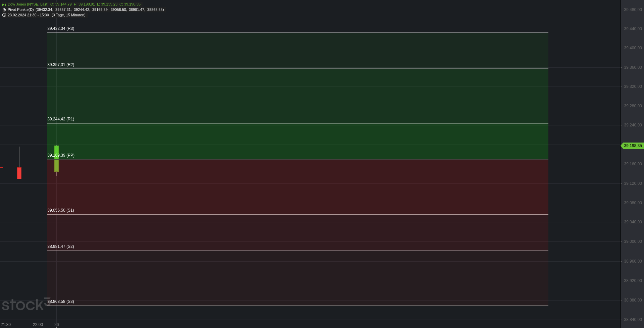Select the 39.357,31 (R2) pivot line label
Screen dimensions: 644x328
61,65
